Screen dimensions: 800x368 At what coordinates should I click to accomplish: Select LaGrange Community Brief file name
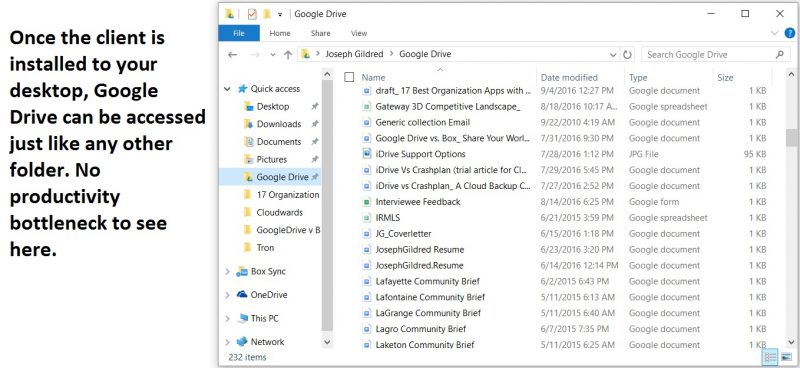coord(428,313)
